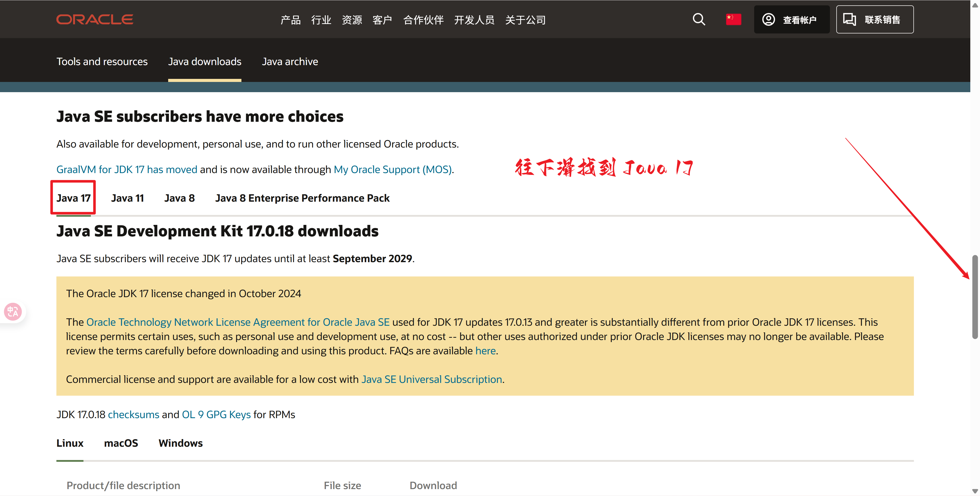Click 'The Oracle JDK 17 license changed' notice
This screenshot has height=496, width=980.
[183, 294]
